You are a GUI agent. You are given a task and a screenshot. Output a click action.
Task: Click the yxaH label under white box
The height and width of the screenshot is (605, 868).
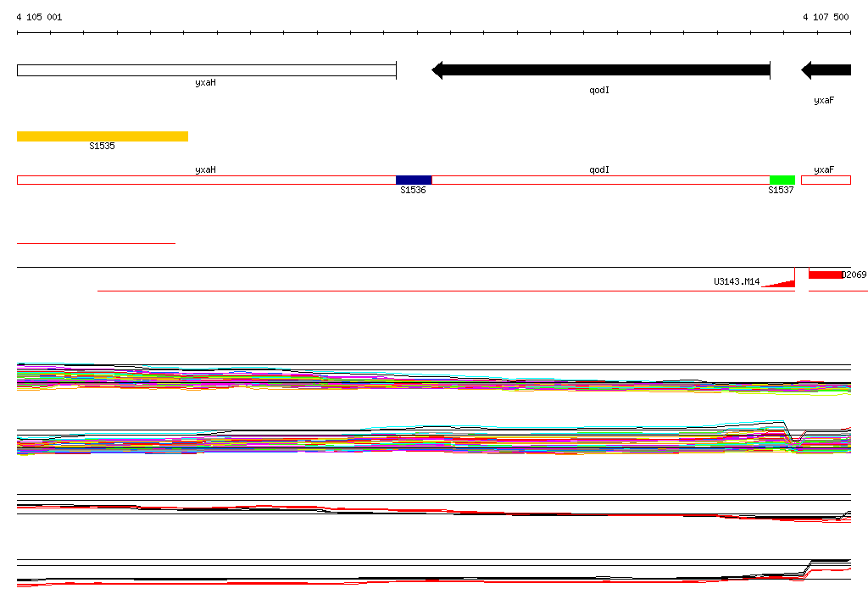click(x=205, y=83)
